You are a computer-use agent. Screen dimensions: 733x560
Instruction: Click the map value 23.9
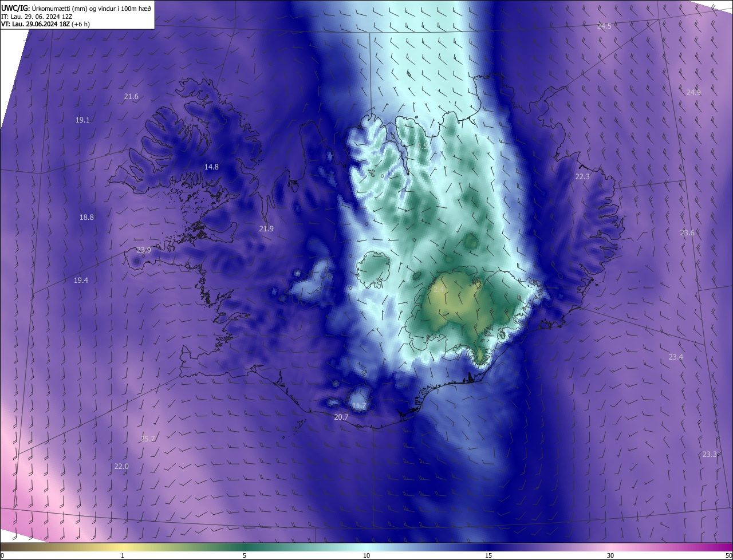pyautogui.click(x=144, y=250)
